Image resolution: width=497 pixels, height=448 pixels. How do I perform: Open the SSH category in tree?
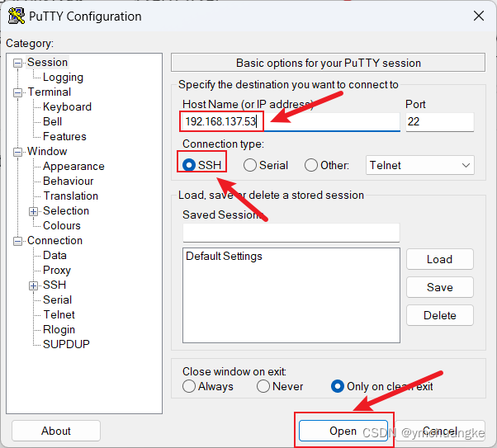point(54,285)
